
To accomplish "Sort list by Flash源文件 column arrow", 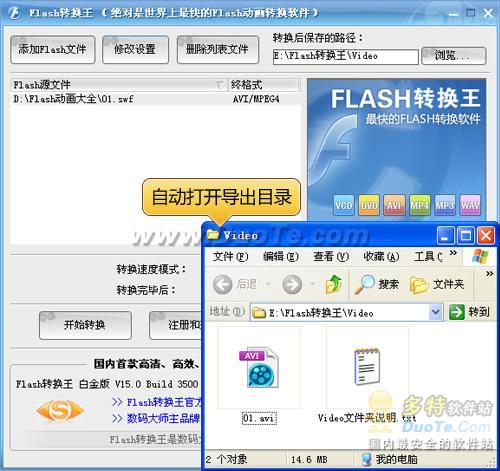I will (219, 85).
